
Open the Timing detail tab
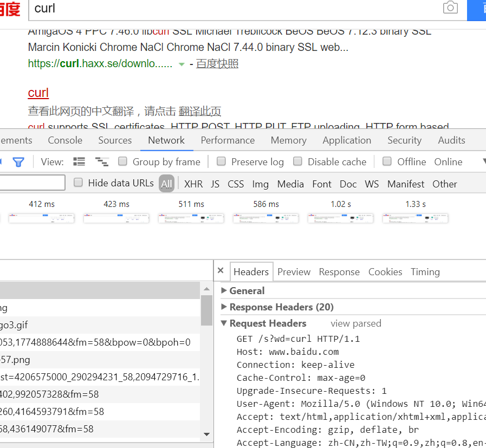(425, 272)
